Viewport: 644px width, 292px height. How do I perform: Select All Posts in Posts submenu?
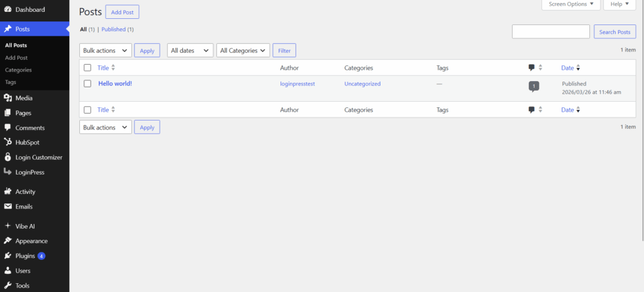click(x=16, y=45)
